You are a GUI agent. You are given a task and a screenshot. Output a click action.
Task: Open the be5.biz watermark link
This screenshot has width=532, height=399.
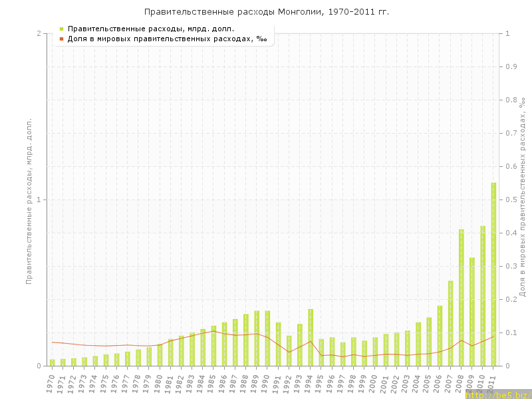point(498,394)
